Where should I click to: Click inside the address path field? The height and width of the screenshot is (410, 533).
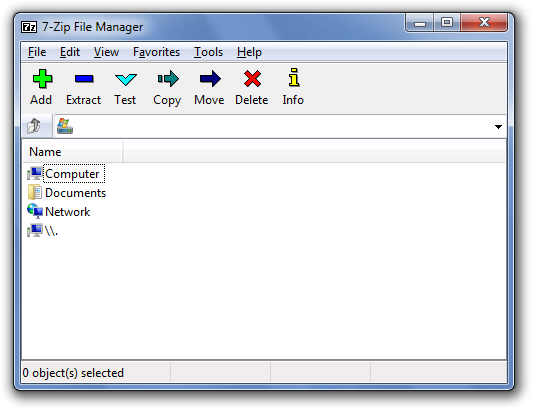280,126
